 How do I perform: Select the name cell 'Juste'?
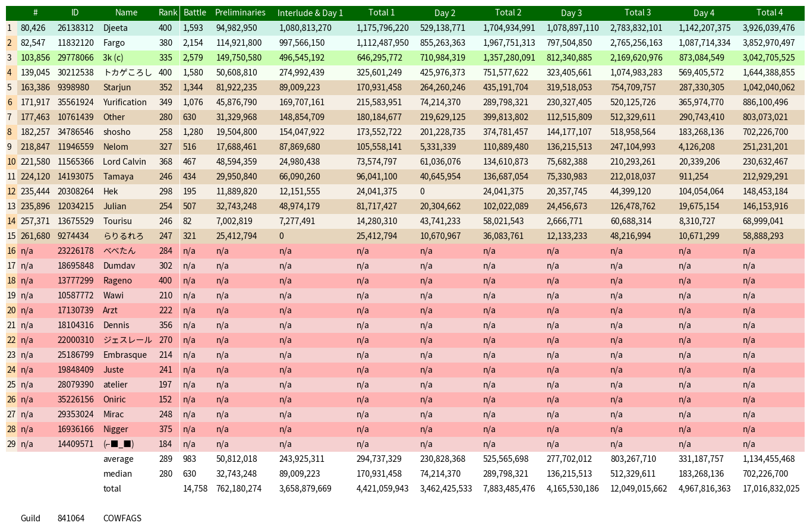pos(114,370)
